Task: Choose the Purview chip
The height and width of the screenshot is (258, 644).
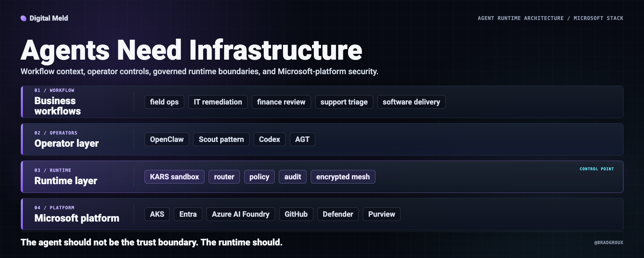Action: [382, 214]
